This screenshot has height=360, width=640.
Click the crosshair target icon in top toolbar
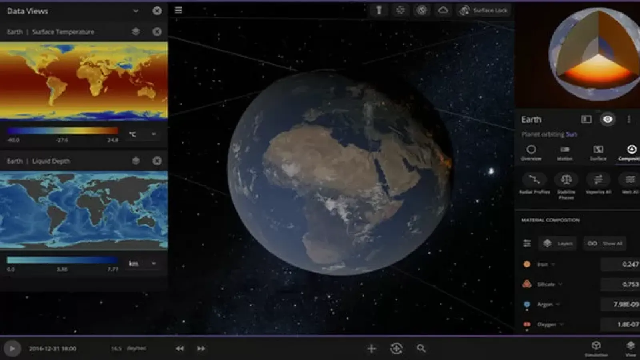pyautogui.click(x=400, y=10)
